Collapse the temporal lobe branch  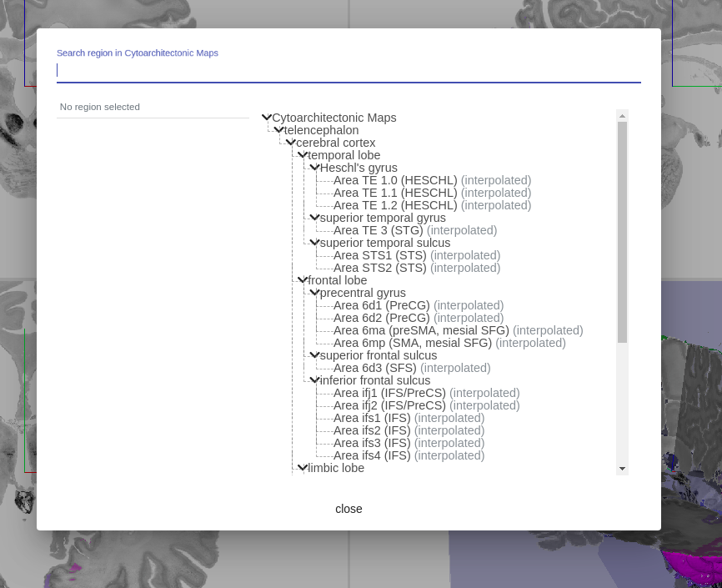click(303, 155)
